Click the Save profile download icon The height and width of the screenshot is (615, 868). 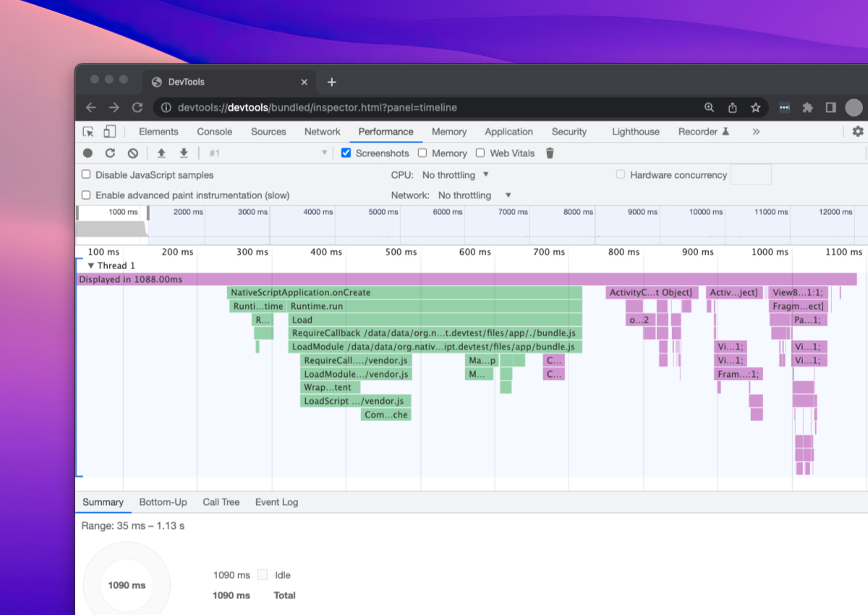tap(184, 153)
